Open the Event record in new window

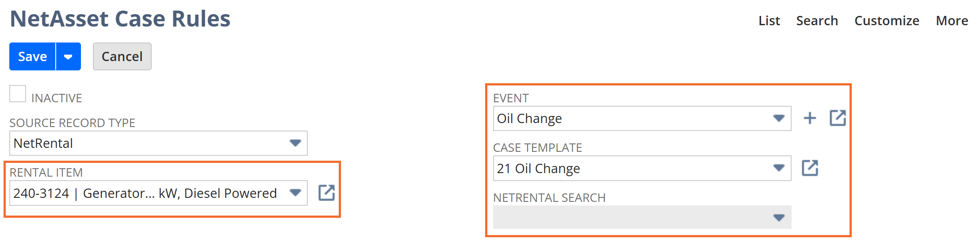pos(838,118)
